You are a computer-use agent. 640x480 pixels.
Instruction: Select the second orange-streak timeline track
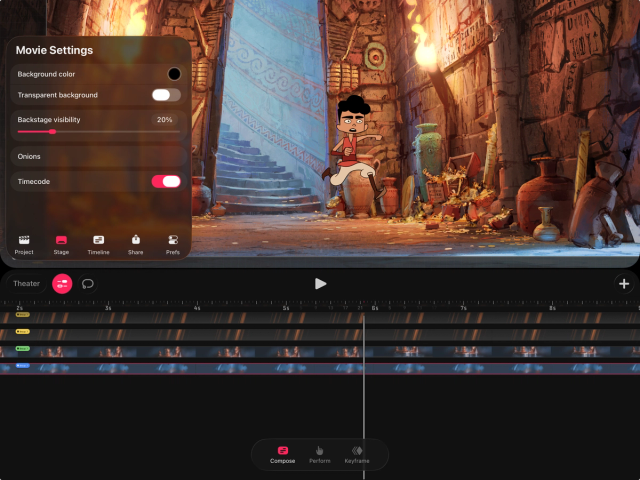(320, 335)
